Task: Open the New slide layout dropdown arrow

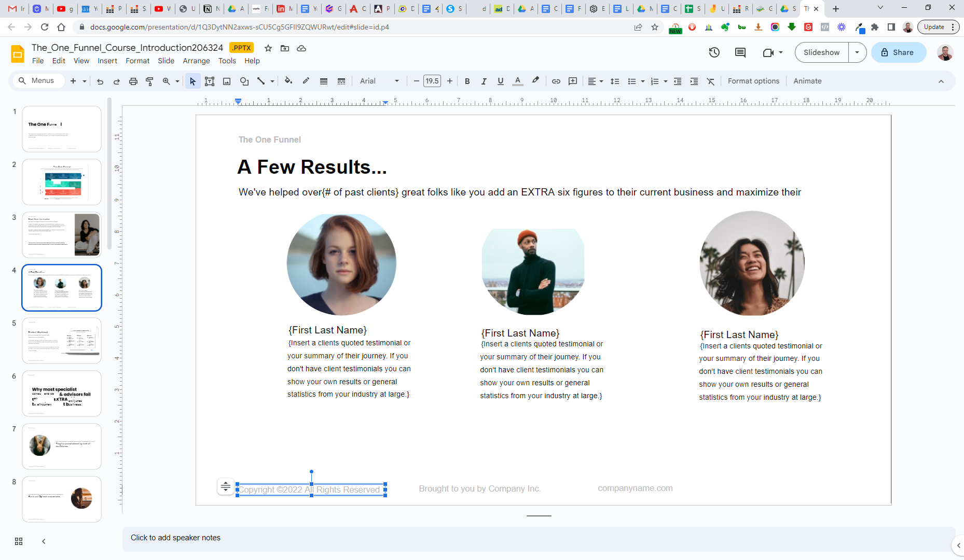Action: click(x=85, y=81)
